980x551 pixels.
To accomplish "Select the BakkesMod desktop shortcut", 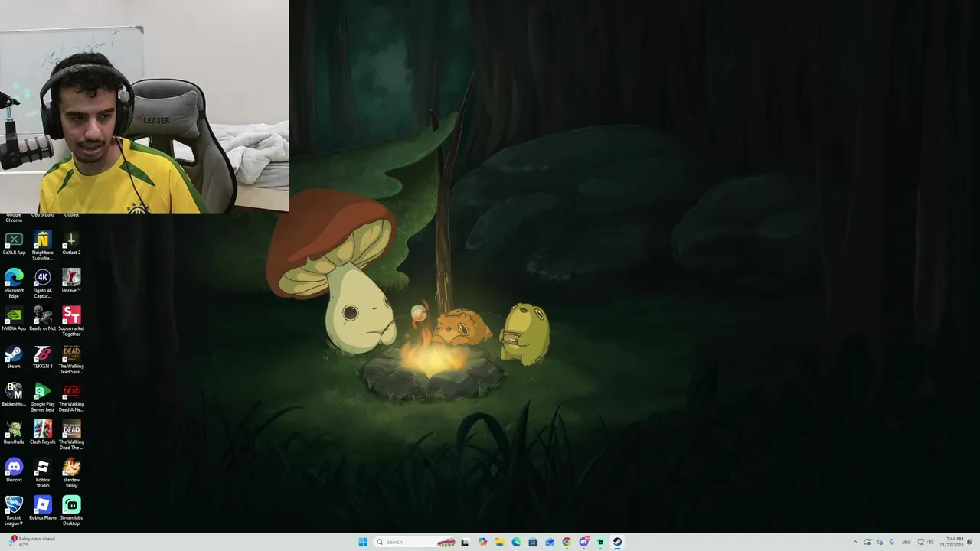I will point(14,395).
